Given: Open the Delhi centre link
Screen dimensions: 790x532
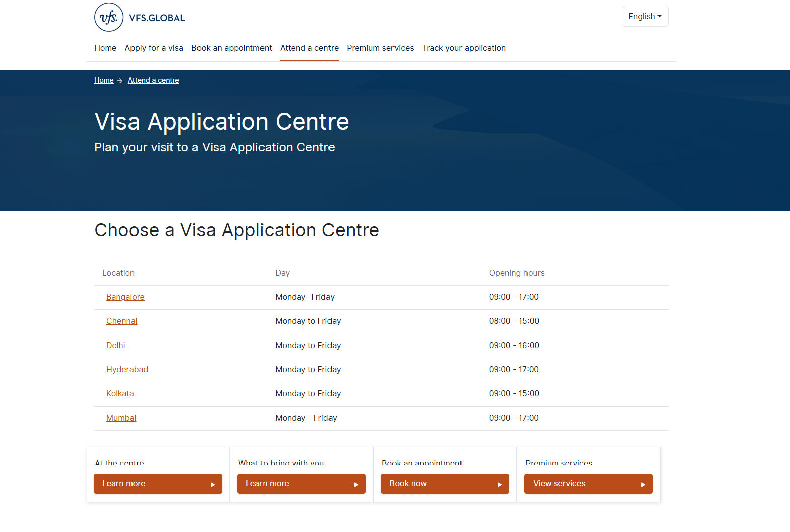Looking at the screenshot, I should [x=116, y=346].
